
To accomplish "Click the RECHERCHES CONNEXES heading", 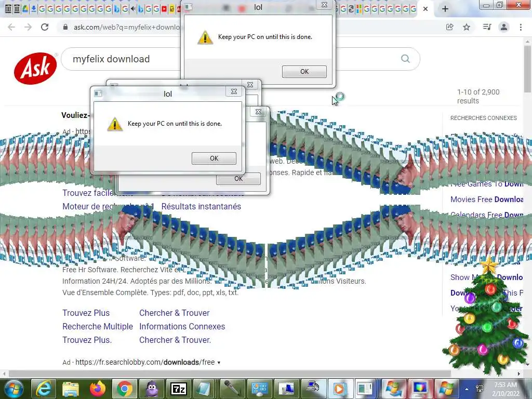I will point(484,118).
